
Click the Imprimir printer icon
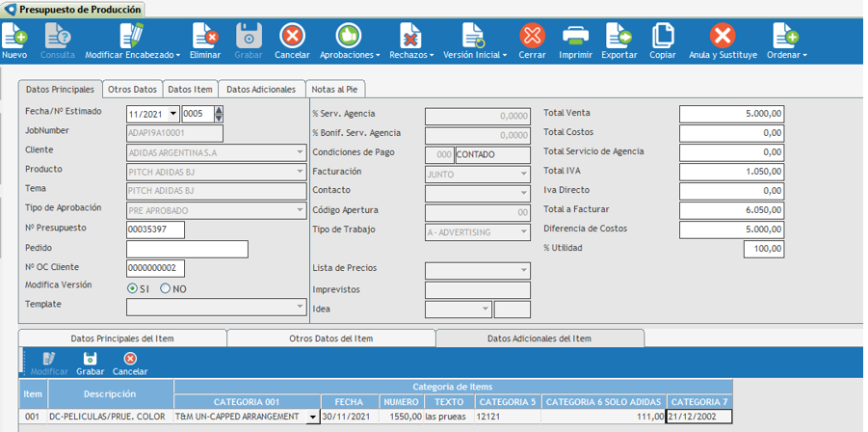click(x=576, y=36)
